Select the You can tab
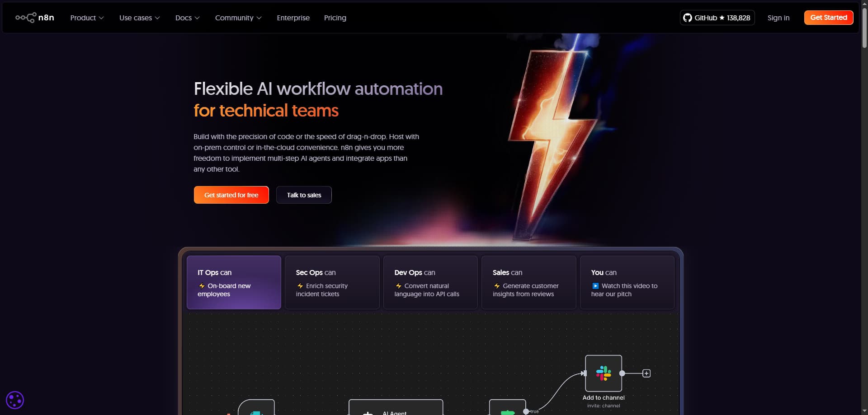868x415 pixels. (627, 282)
